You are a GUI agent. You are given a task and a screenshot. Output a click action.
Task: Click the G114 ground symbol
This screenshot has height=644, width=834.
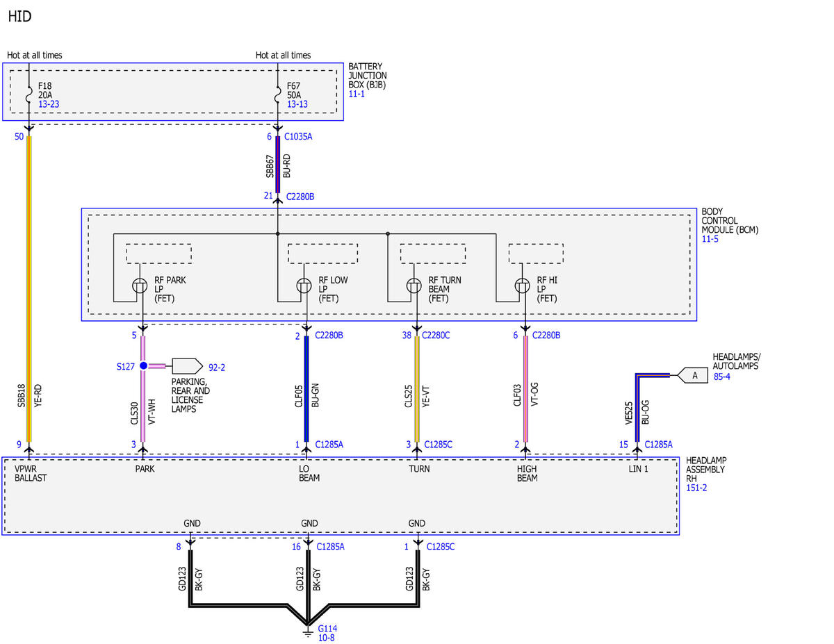click(x=308, y=631)
